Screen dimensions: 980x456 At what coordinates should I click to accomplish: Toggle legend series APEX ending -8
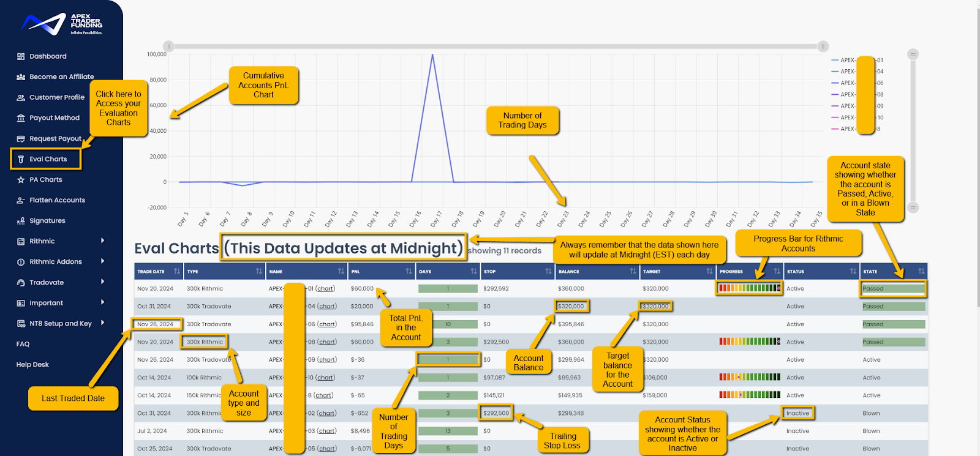point(856,129)
